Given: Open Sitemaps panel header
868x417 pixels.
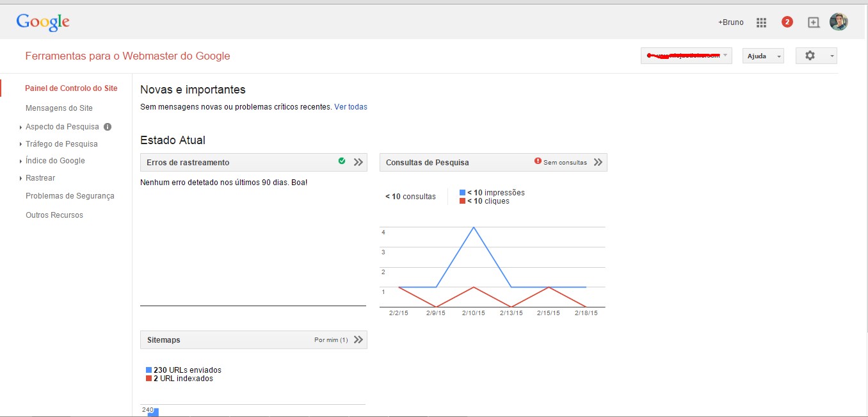Looking at the screenshot, I should [x=253, y=339].
